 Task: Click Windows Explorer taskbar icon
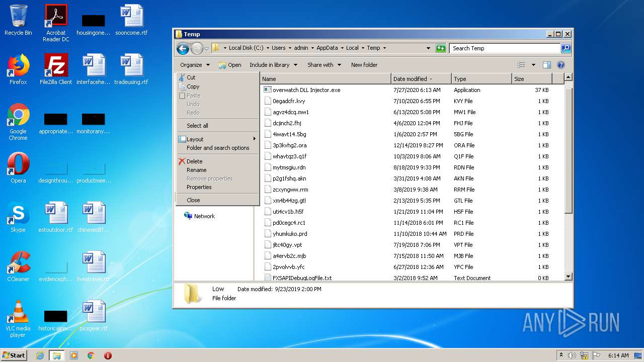click(57, 355)
